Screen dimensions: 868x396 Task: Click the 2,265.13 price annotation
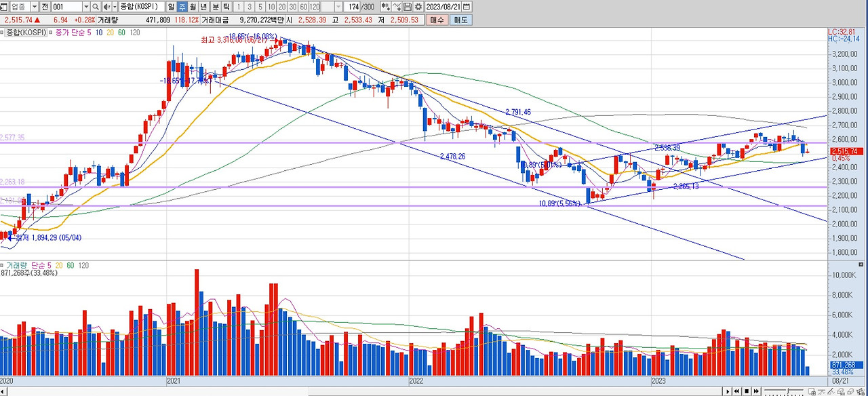(686, 186)
